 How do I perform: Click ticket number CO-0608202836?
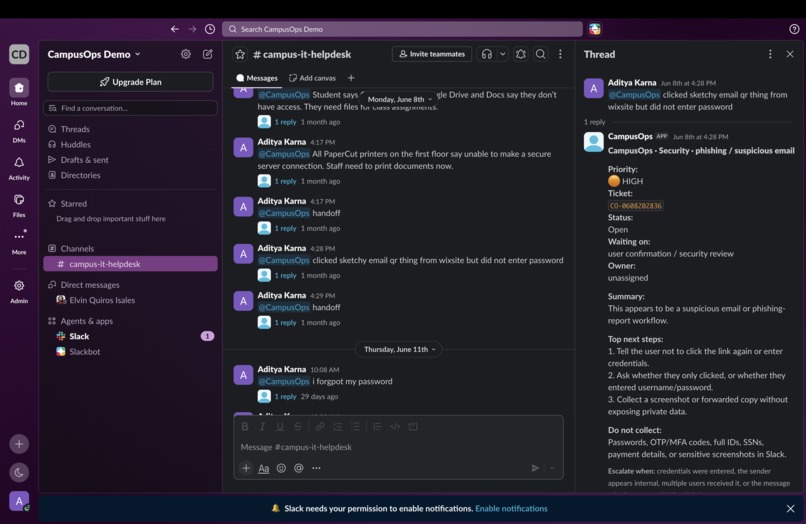click(635, 206)
